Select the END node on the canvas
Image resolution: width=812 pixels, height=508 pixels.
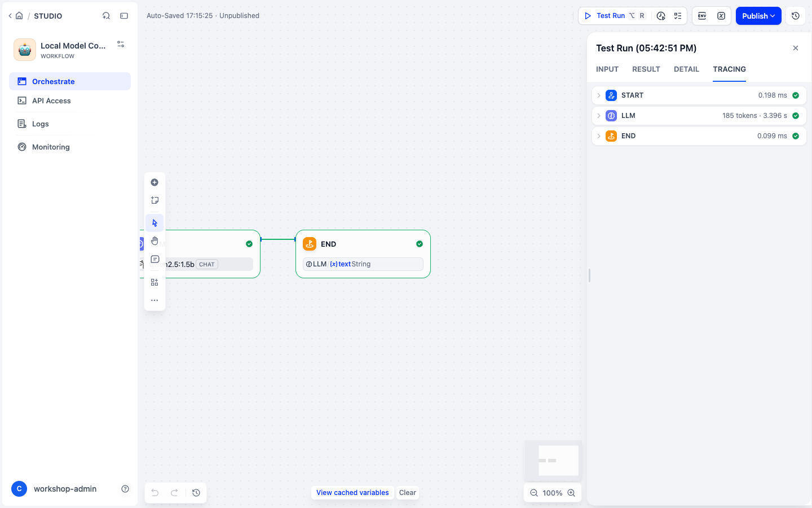click(x=363, y=254)
